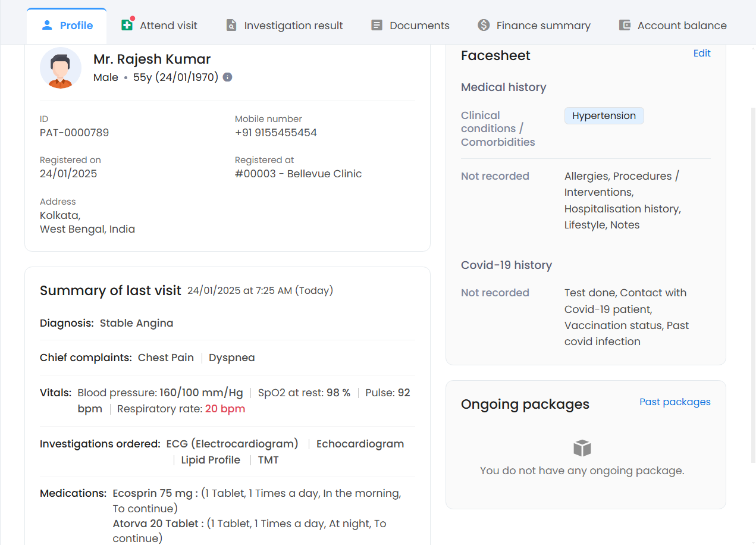Click the Attend visit medical icon
This screenshot has width=756, height=545.
click(x=127, y=25)
